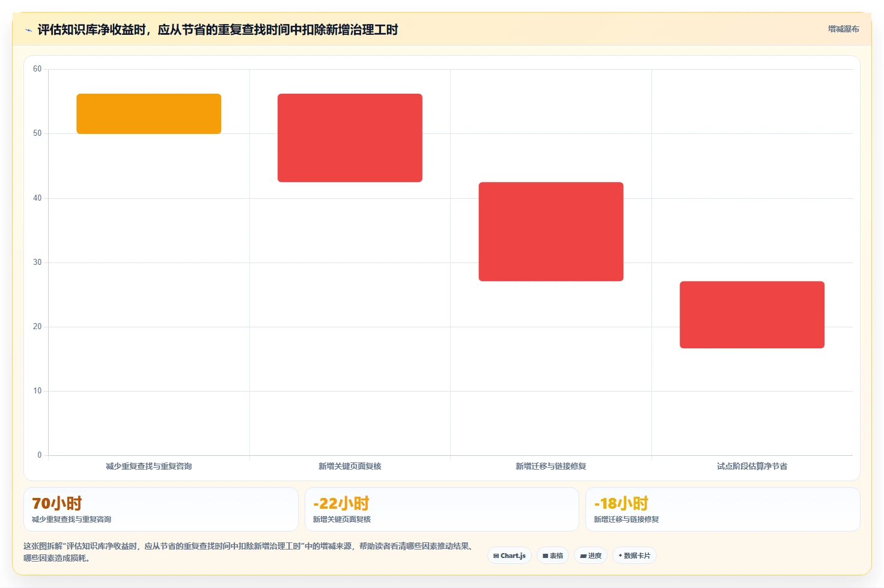Click the 增减瀑布 tag in header

[843, 29]
